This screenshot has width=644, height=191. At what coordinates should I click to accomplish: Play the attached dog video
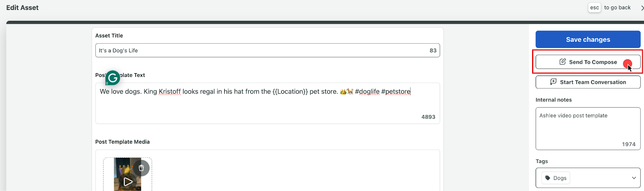click(128, 182)
